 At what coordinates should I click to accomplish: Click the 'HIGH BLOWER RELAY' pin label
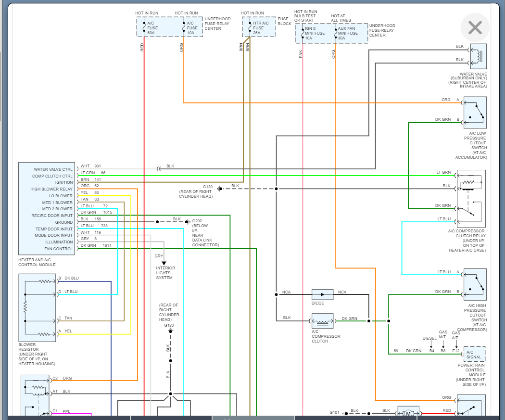51,189
